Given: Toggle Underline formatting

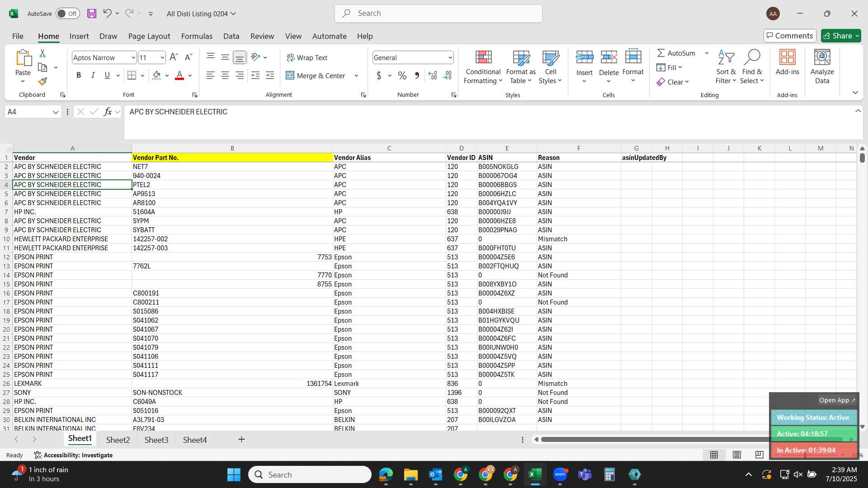Looking at the screenshot, I should point(107,75).
